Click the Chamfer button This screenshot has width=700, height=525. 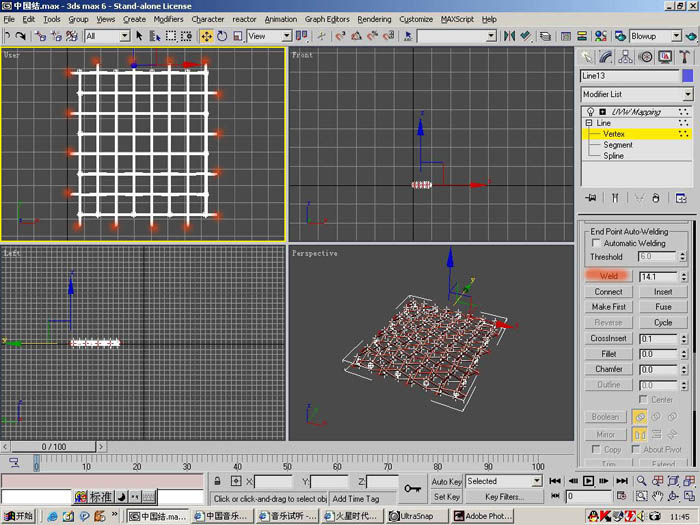(608, 369)
